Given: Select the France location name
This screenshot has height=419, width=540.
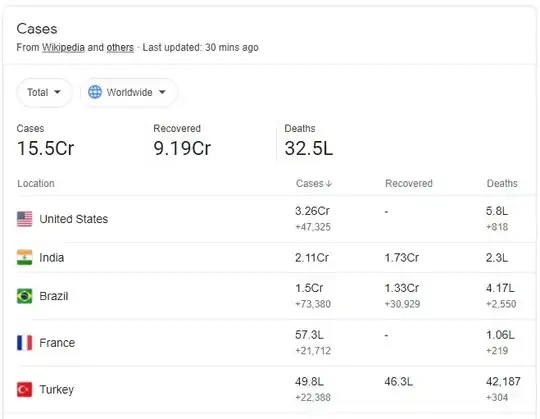Looking at the screenshot, I should tap(57, 343).
